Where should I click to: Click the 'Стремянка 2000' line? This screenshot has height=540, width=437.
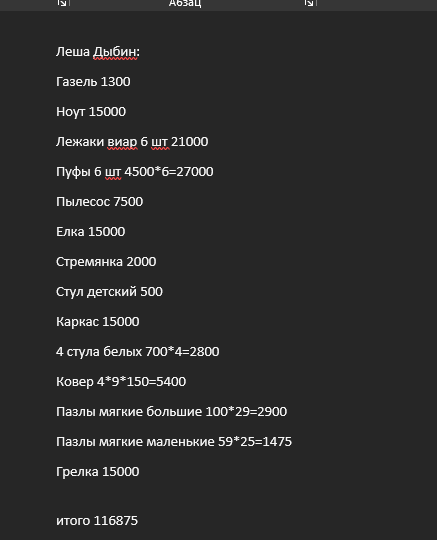point(106,262)
